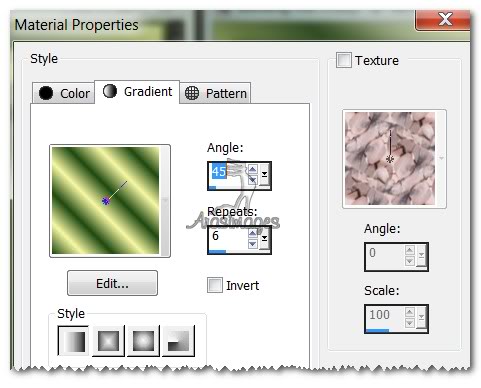Screen dimensions: 481x388
Task: Open the Gradient tab
Action: tap(137, 92)
